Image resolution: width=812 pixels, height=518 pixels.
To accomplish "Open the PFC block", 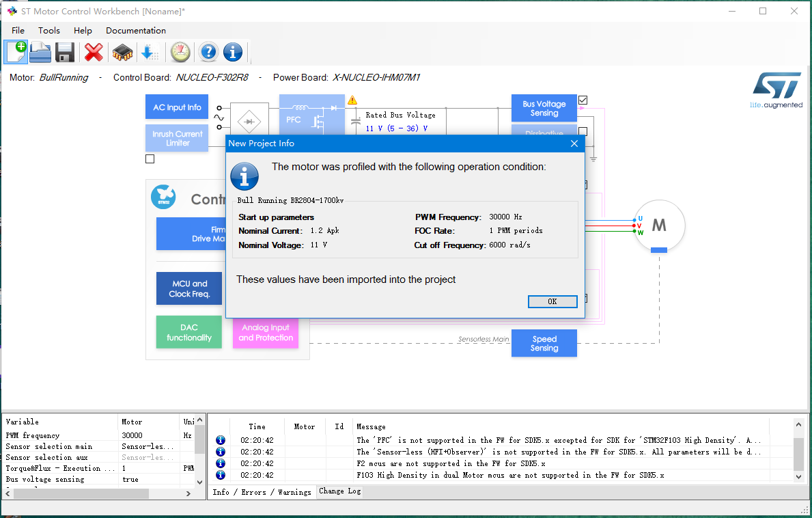I will tap(311, 115).
